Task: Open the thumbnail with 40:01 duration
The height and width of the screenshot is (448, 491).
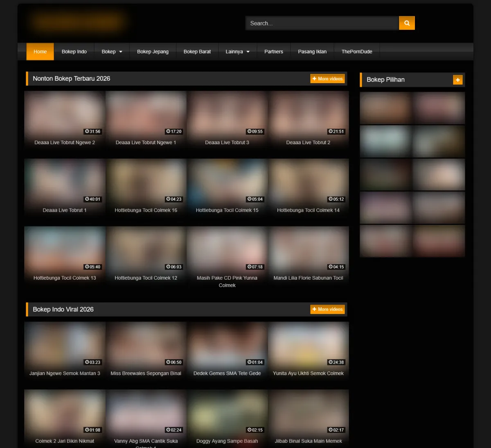Action: pyautogui.click(x=65, y=181)
